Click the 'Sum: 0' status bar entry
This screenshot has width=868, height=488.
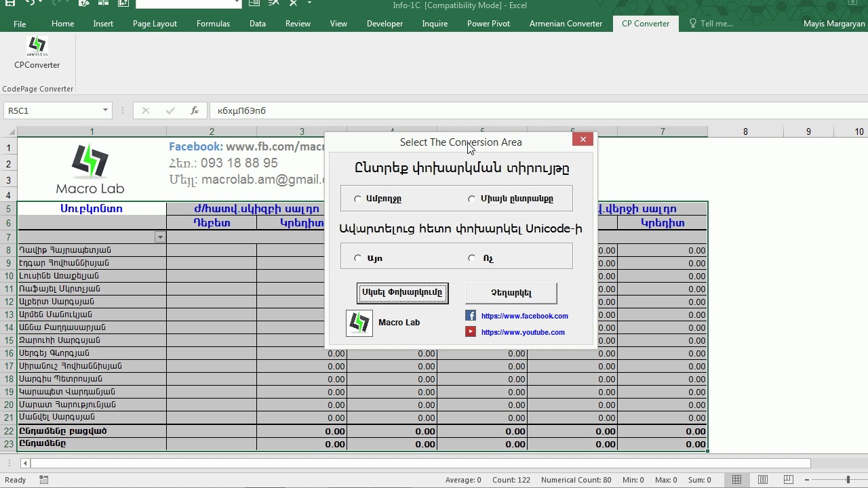click(x=700, y=480)
